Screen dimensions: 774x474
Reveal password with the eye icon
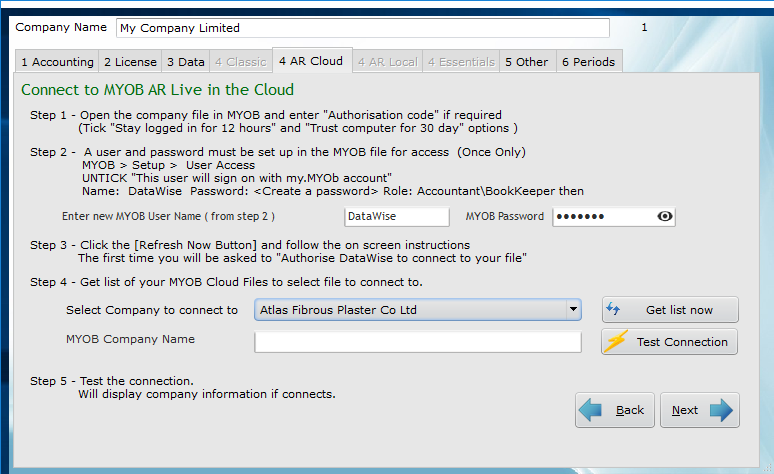664,216
